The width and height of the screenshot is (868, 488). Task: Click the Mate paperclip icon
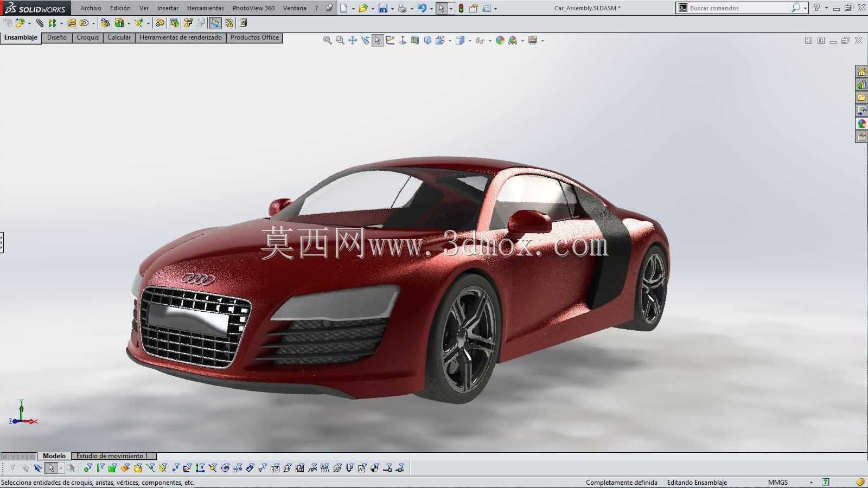click(x=40, y=23)
